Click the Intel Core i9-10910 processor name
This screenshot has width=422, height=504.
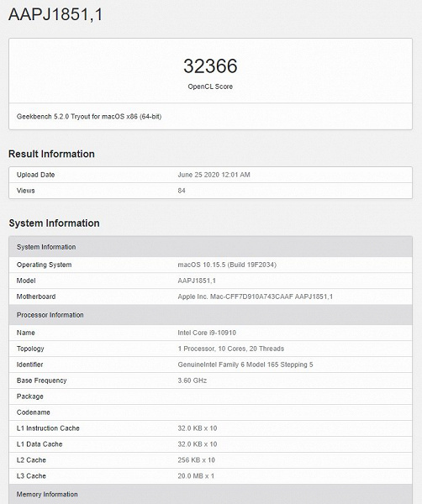207,333
